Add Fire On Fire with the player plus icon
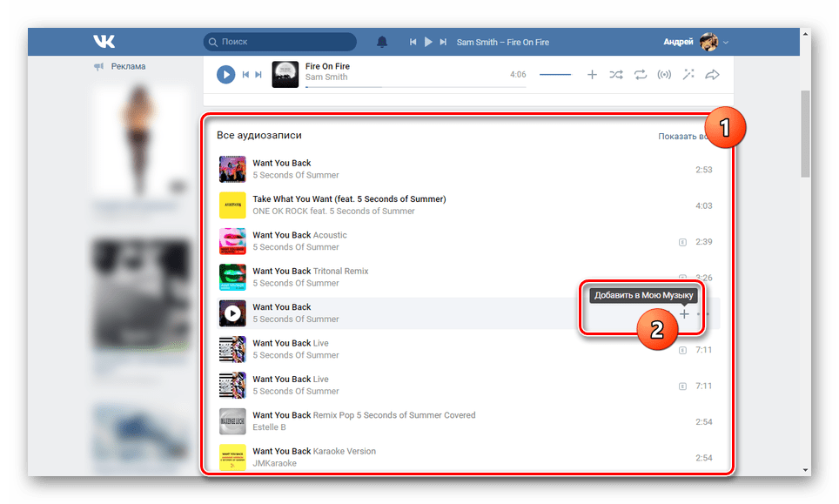The height and width of the screenshot is (504, 839). (592, 74)
